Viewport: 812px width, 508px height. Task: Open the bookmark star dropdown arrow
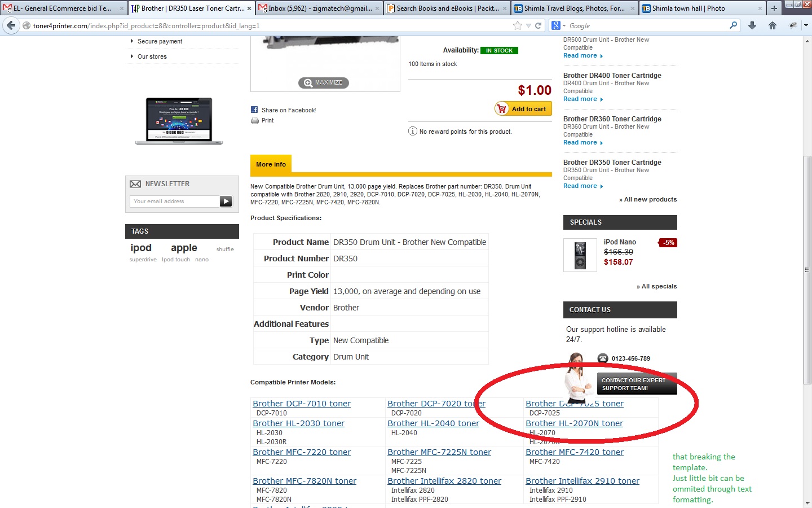pyautogui.click(x=528, y=25)
